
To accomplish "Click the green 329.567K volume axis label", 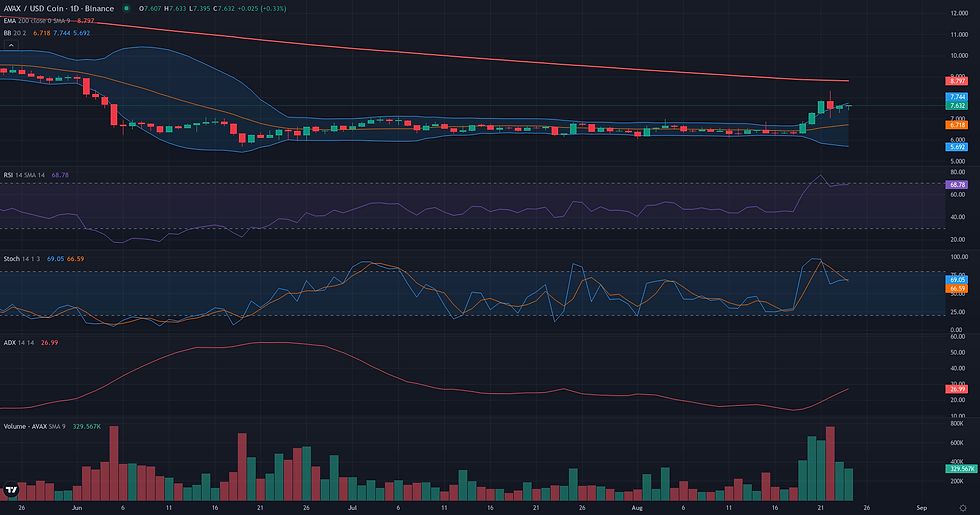I will pos(961,468).
